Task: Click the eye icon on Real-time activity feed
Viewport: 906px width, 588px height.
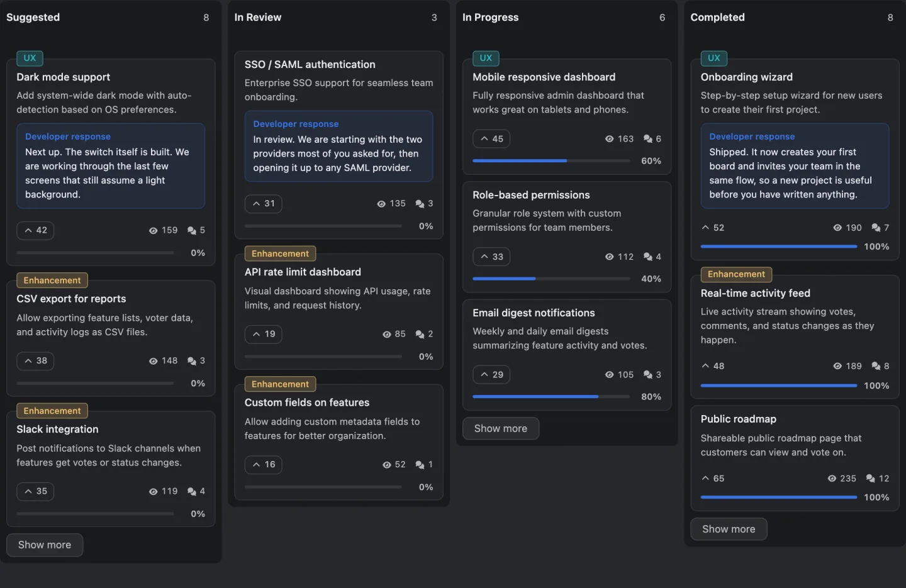Action: (x=837, y=366)
